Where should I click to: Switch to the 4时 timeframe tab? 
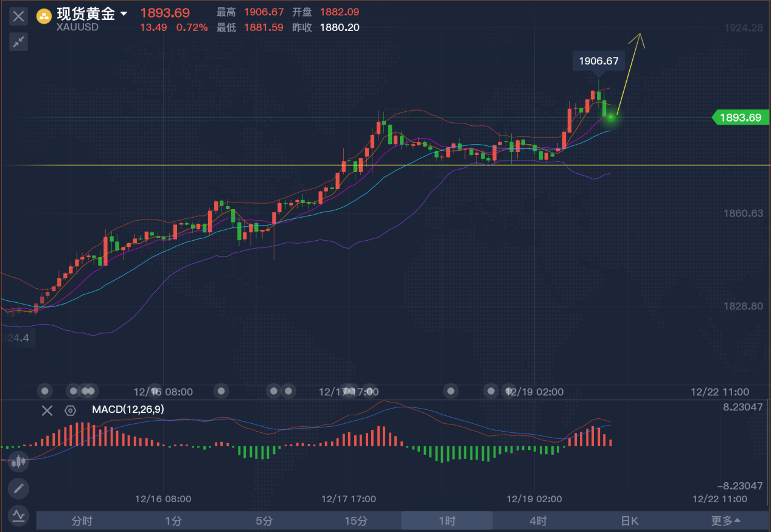tap(539, 521)
